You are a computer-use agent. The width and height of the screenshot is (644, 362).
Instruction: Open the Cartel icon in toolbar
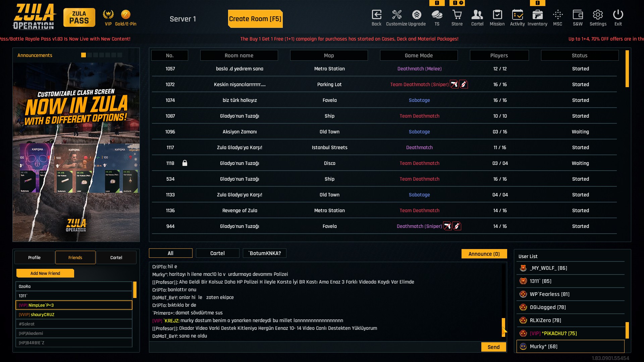[x=477, y=15]
